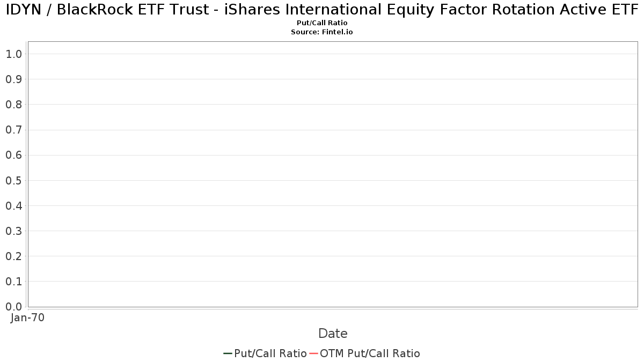
Task: Click the IDYN chart title text
Action: [x=322, y=10]
